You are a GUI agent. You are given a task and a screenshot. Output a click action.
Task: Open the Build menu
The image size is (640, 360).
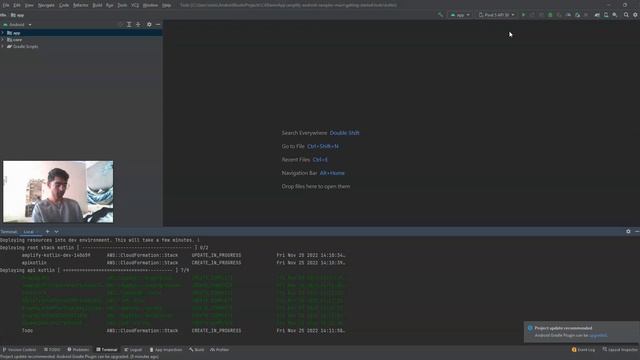[x=97, y=5]
